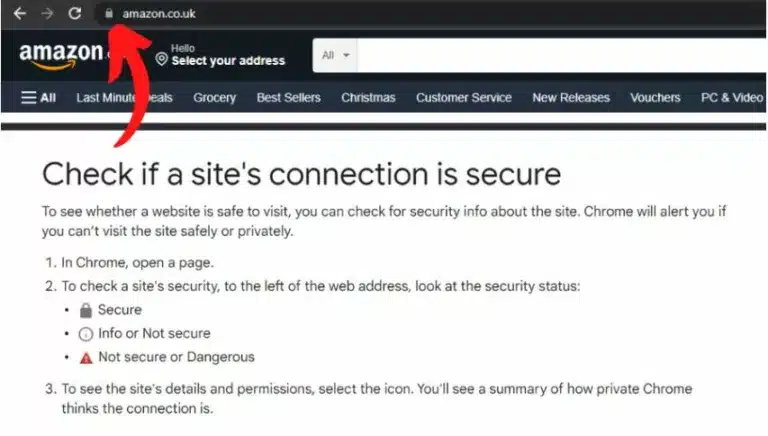Go to New Releases
The width and height of the screenshot is (768, 436).
click(x=571, y=97)
